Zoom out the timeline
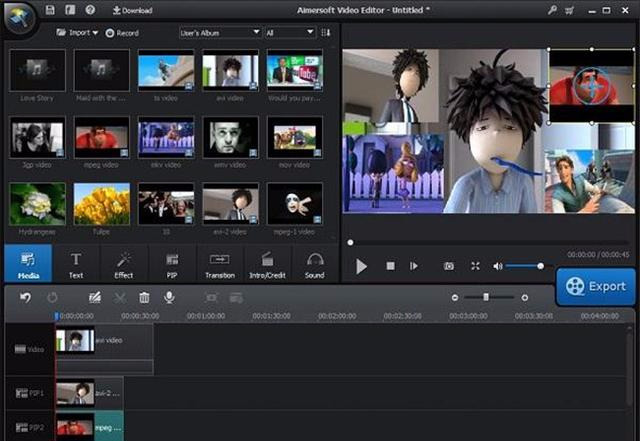Screen dimensions: 640x441 point(455,298)
